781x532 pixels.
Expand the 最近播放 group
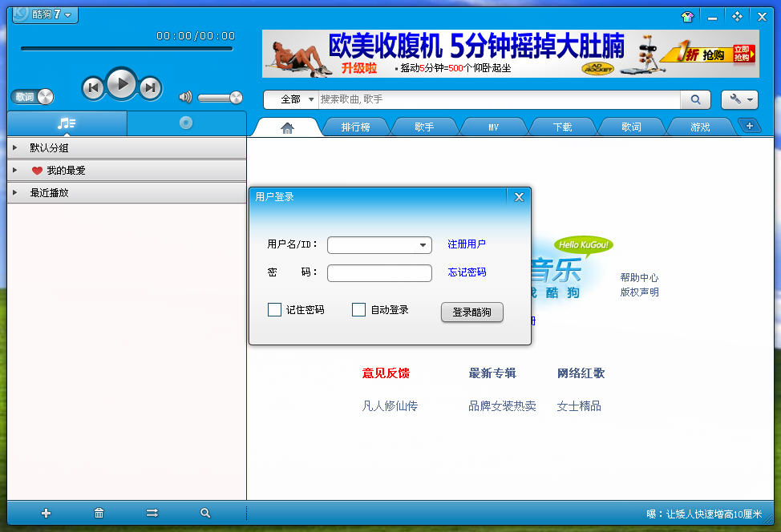127,192
